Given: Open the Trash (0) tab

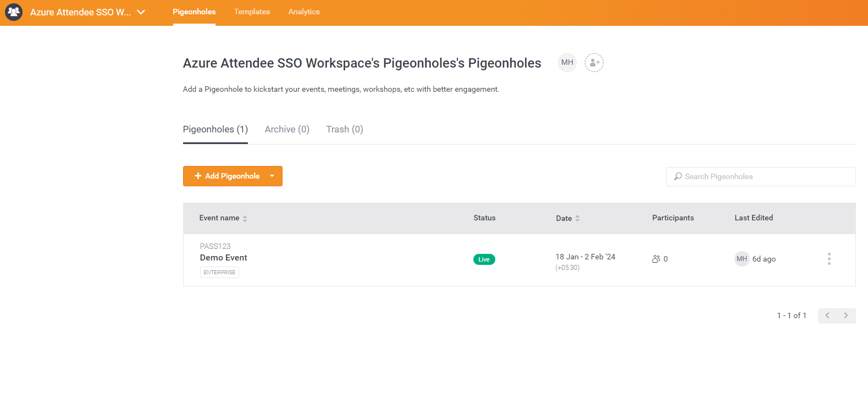Looking at the screenshot, I should pos(345,129).
